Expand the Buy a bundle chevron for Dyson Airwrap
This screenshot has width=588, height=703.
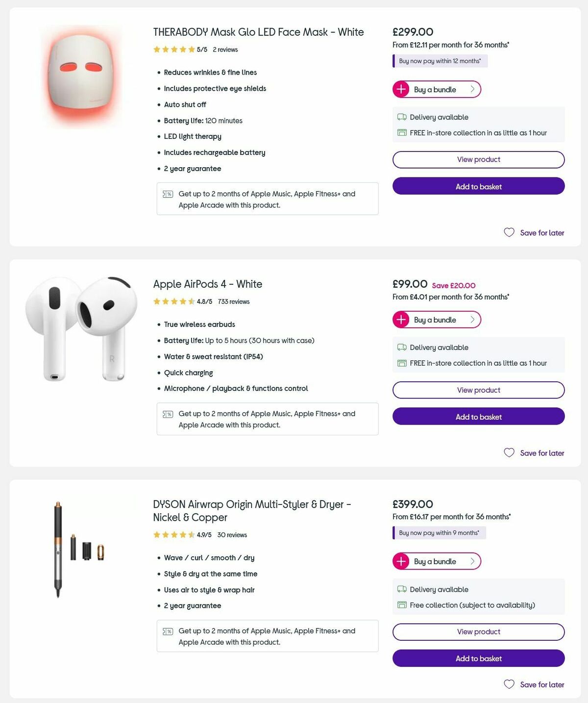coord(472,561)
